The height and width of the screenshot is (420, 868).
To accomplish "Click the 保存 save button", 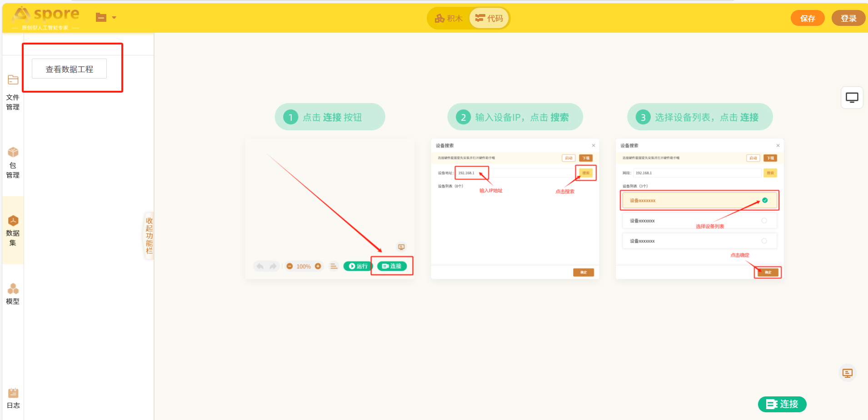I will point(807,19).
